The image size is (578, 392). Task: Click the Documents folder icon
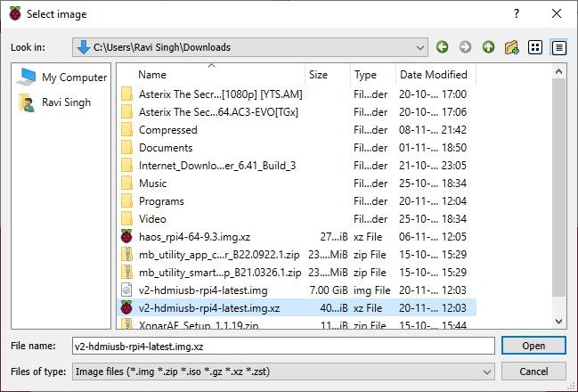(x=126, y=148)
